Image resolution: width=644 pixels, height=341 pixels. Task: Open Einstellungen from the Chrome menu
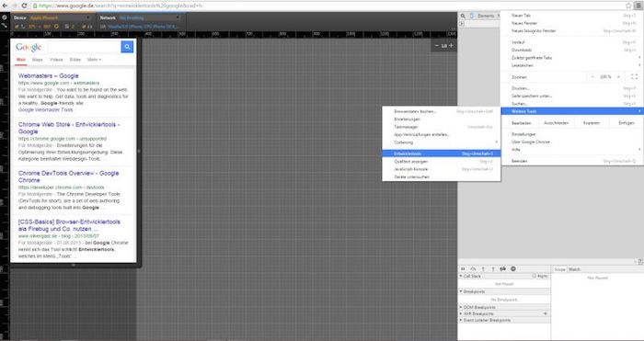(x=571, y=134)
